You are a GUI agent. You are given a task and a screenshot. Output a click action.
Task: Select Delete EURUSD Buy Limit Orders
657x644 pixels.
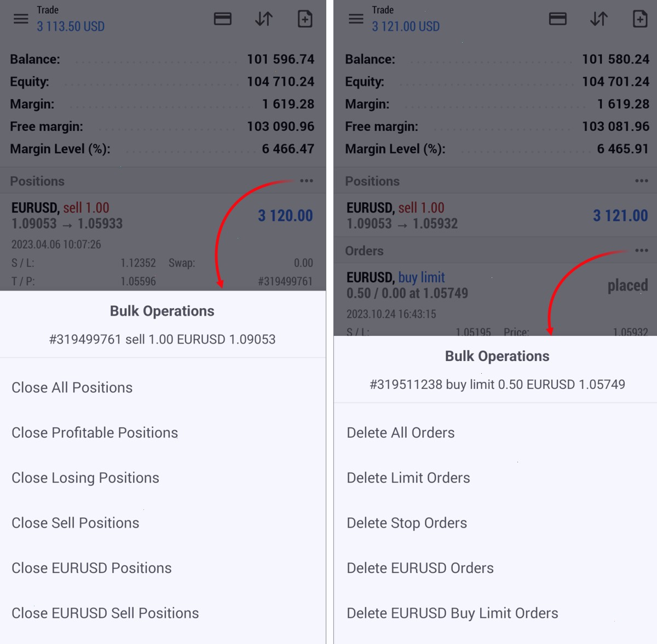(495, 613)
